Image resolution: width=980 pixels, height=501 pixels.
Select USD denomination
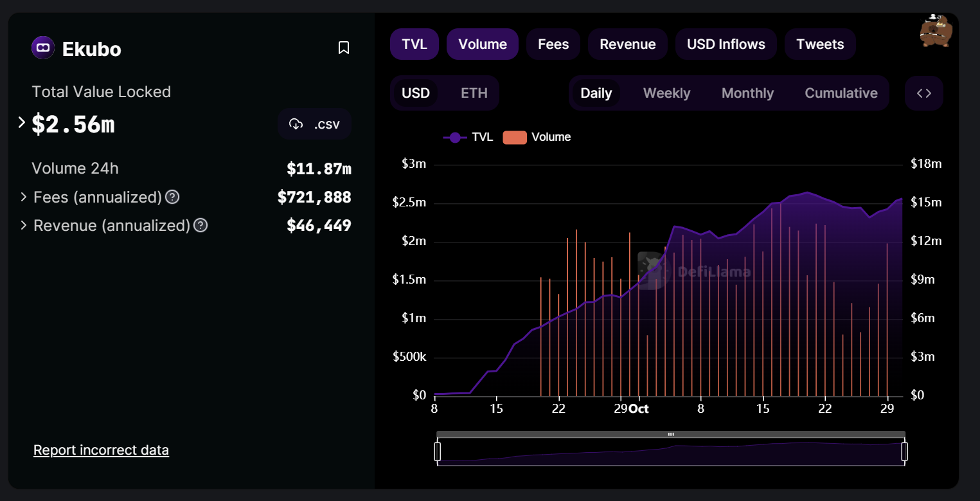[416, 93]
